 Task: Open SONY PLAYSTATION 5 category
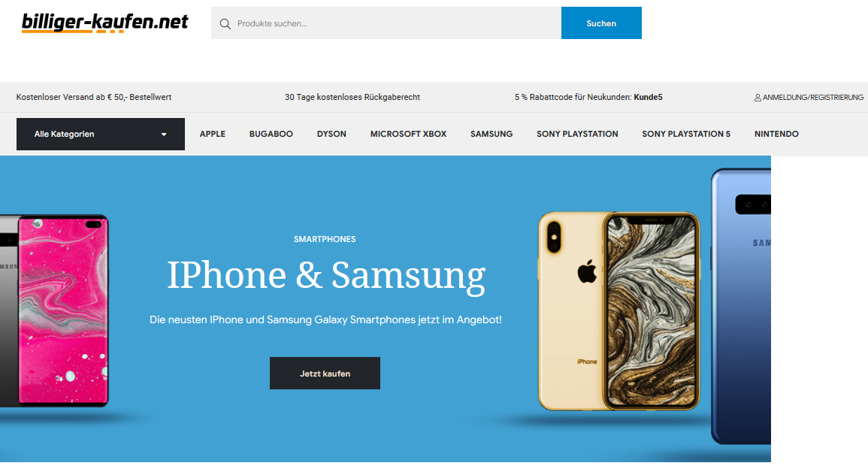click(x=686, y=134)
